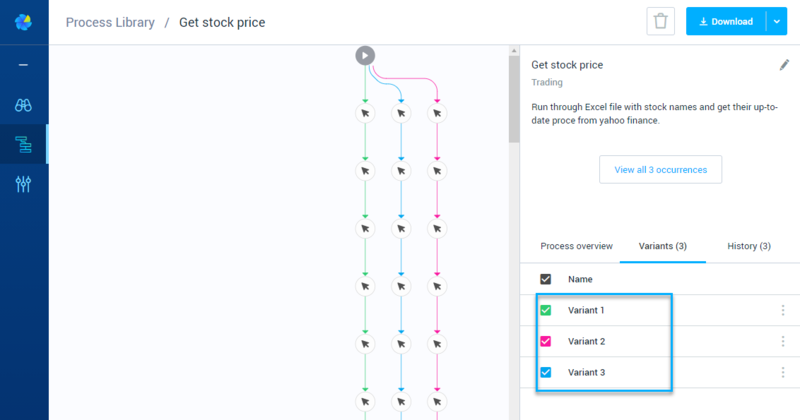Image resolution: width=800 pixels, height=420 pixels.
Task: Uncheck the blue Variant 3 checkbox
Action: (x=545, y=373)
